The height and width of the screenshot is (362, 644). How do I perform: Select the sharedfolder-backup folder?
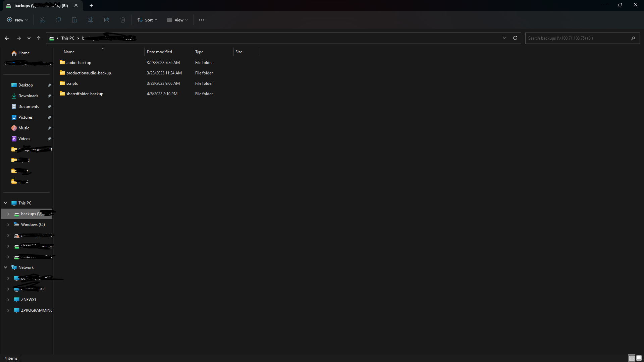pyautogui.click(x=85, y=94)
